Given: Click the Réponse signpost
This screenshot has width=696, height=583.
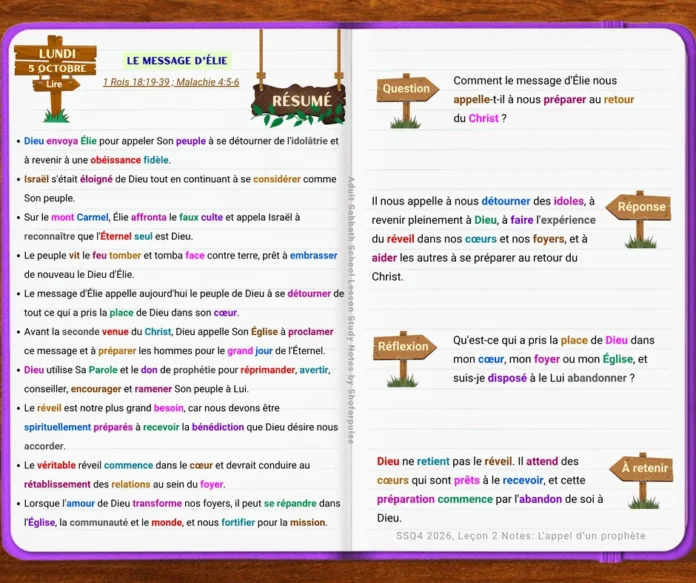Looking at the screenshot, I should [639, 219].
